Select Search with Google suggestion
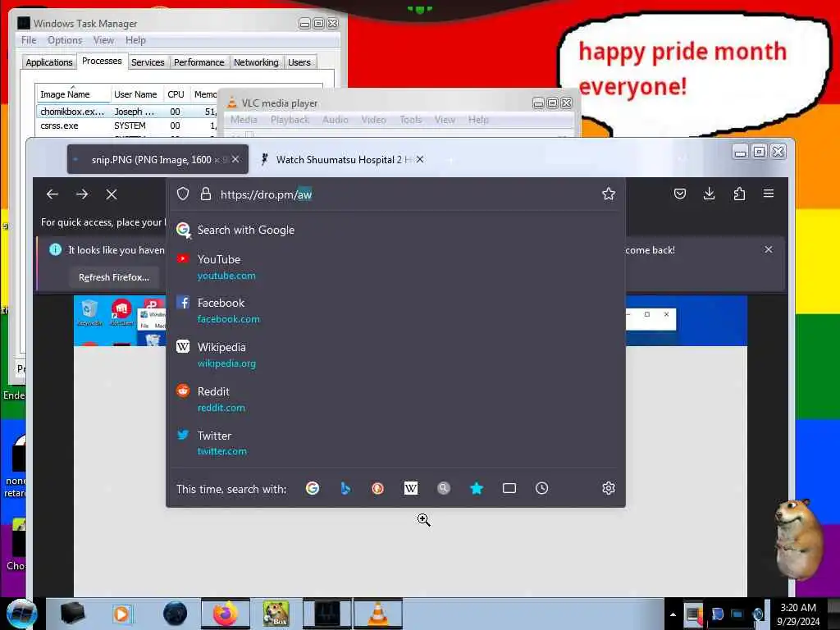 (396, 230)
